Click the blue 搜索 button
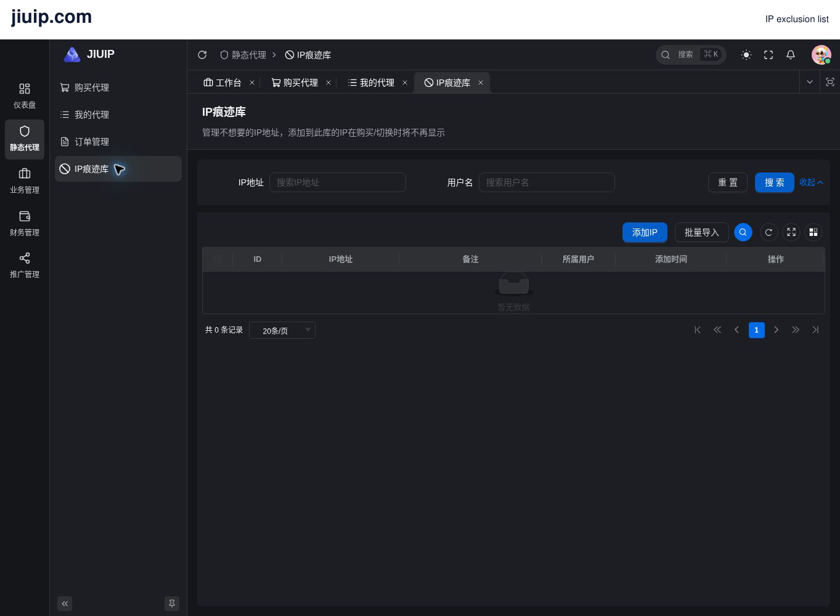This screenshot has height=616, width=840. [775, 182]
